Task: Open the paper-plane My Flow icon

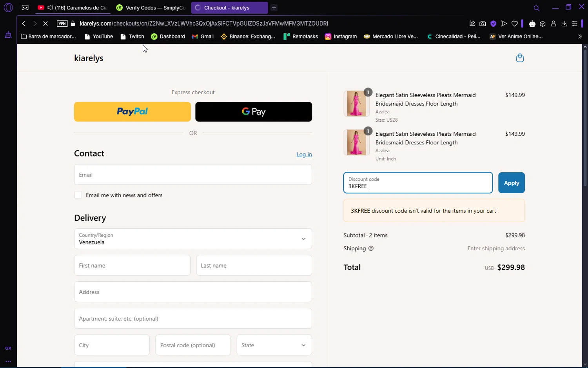Action: click(504, 24)
